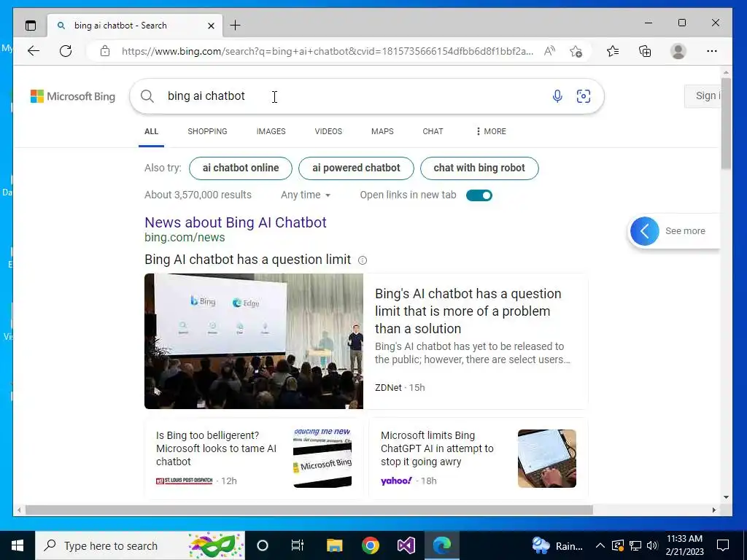Click the 'bing.com/news' source text
The image size is (747, 560).
[185, 237]
